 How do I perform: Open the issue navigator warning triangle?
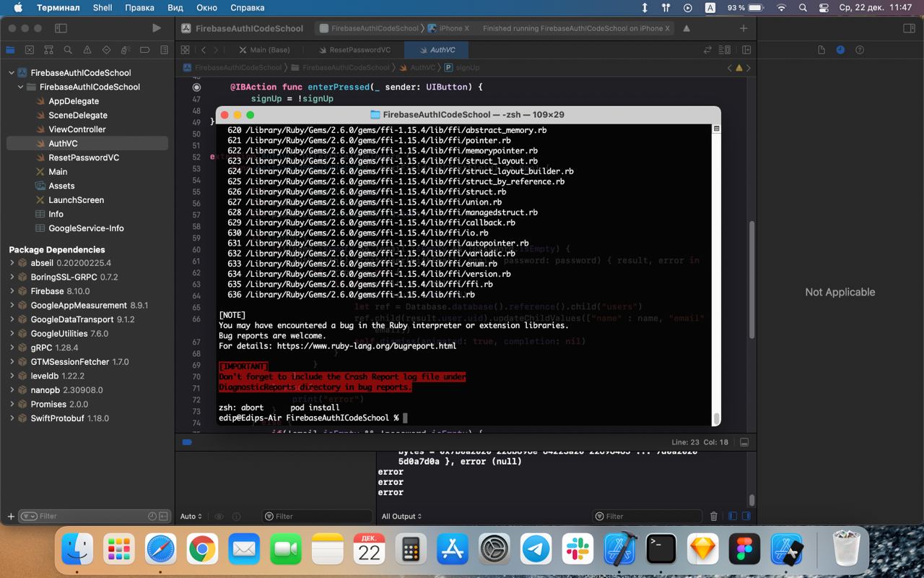pos(87,50)
